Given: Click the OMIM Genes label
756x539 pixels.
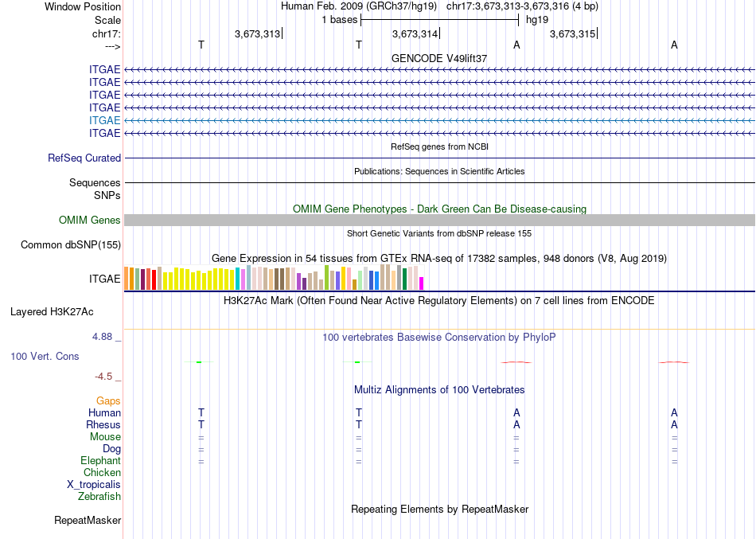Looking at the screenshot, I should [89, 220].
